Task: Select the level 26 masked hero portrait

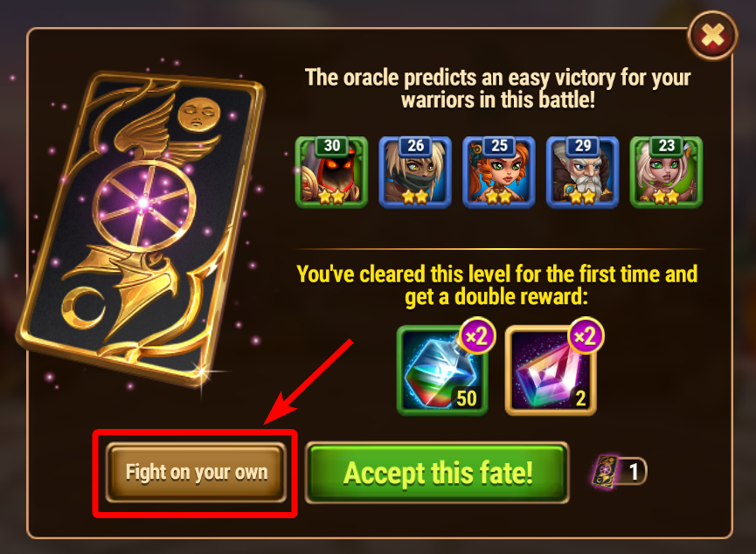Action: [x=415, y=172]
